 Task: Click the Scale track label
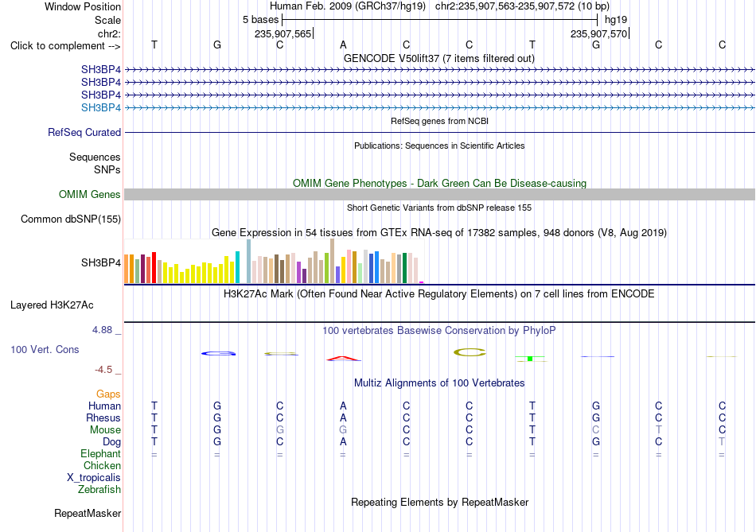point(107,20)
